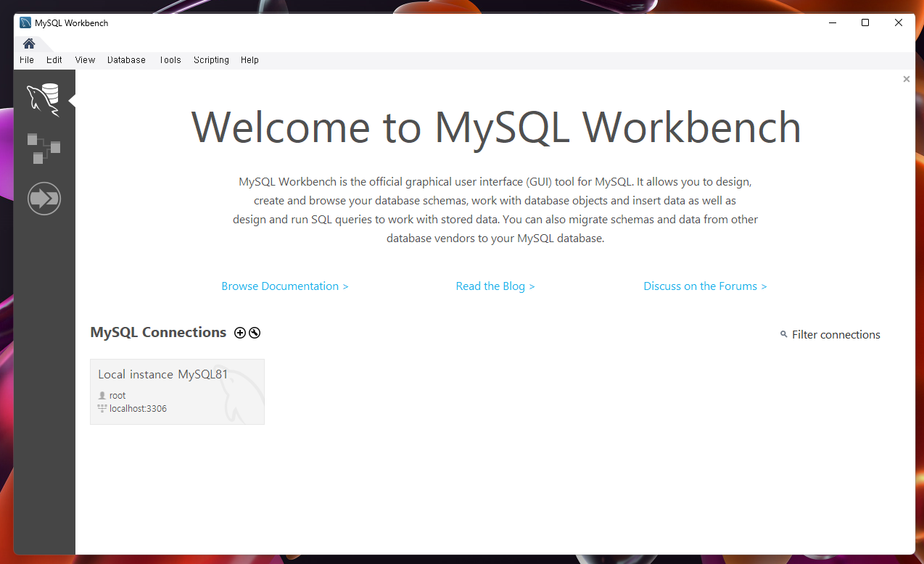924x564 pixels.
Task: Close the welcome message with the X
Action: tap(906, 79)
